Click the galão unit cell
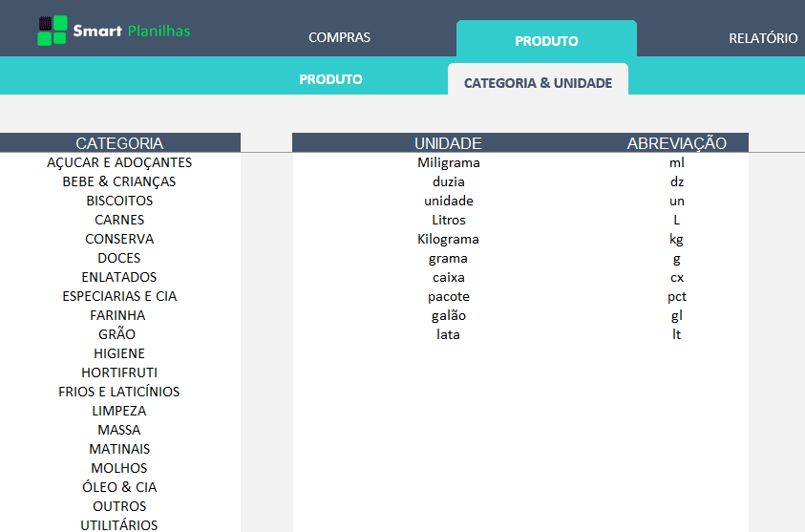 click(x=448, y=315)
